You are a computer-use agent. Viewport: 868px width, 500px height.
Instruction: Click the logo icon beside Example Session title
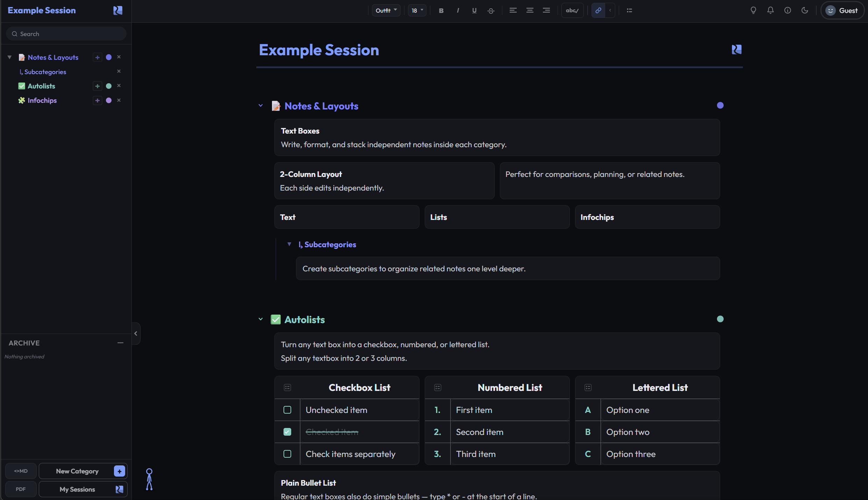737,50
